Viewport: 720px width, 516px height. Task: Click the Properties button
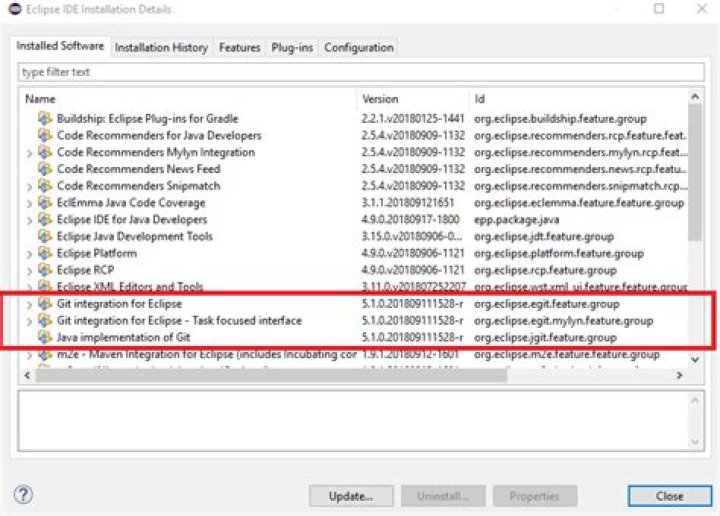(534, 496)
